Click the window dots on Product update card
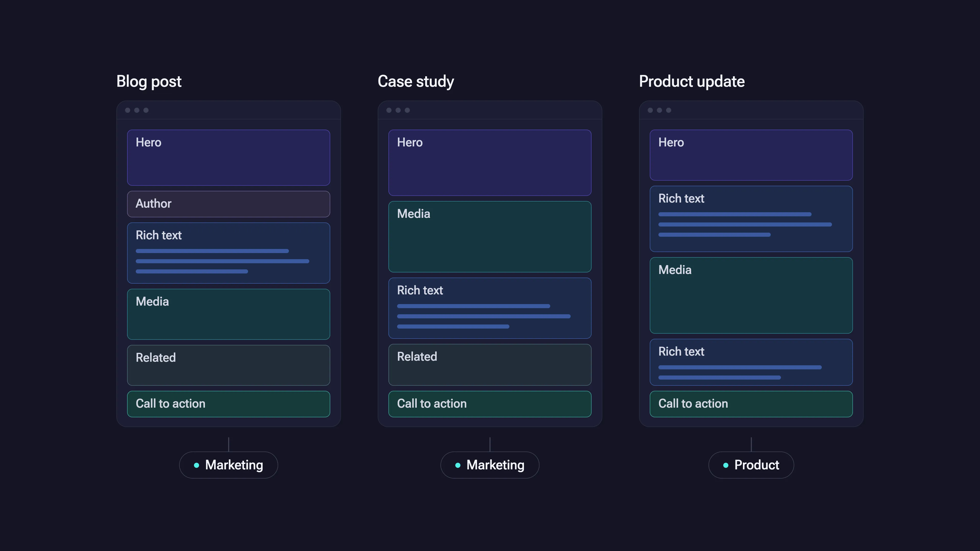The image size is (980, 551). [x=659, y=110]
